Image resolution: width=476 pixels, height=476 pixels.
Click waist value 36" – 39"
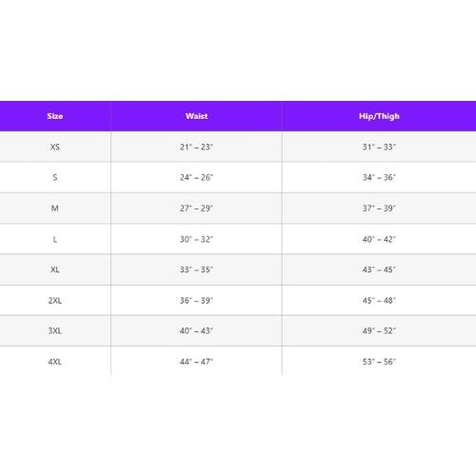click(196, 301)
